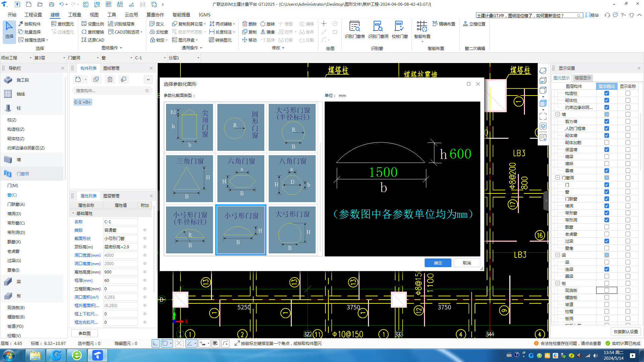Open 360 browser in Windows taskbar
The image size is (644, 362).
(77, 355)
